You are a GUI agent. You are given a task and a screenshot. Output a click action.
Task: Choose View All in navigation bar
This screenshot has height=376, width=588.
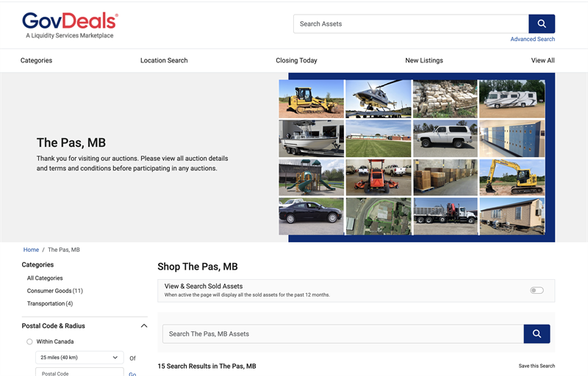542,60
